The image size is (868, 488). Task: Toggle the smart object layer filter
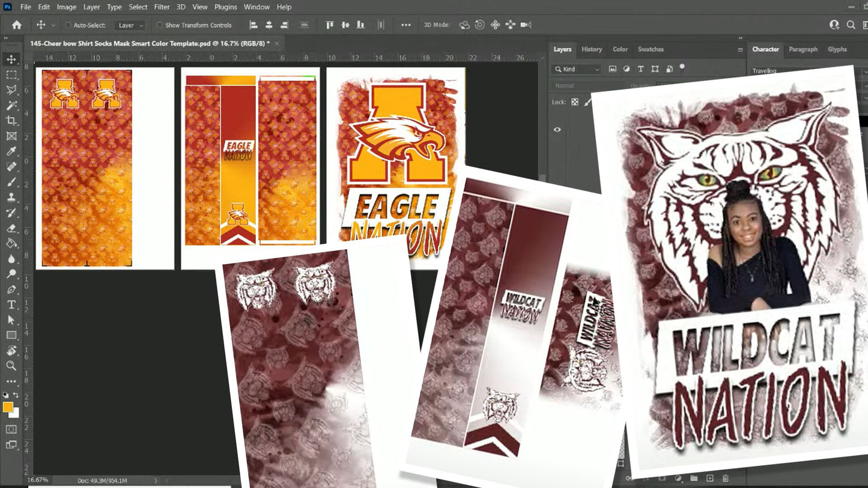pos(669,69)
